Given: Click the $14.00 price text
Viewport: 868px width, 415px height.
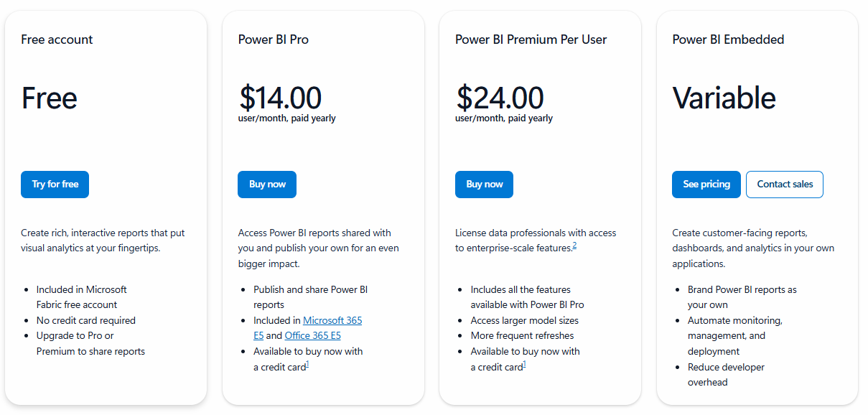Looking at the screenshot, I should 280,98.
